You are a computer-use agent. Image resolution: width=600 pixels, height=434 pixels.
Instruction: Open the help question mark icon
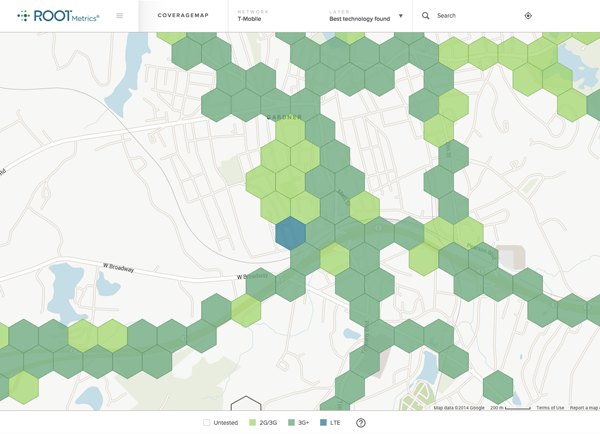pos(361,423)
